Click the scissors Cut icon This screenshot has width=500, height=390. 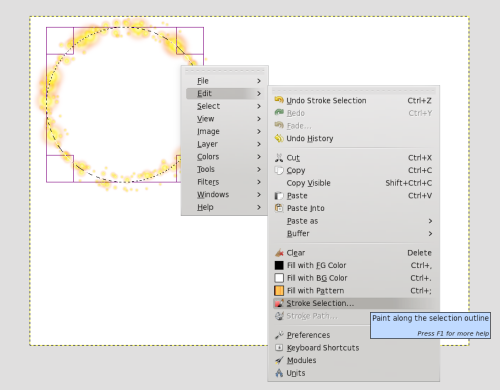pos(279,157)
